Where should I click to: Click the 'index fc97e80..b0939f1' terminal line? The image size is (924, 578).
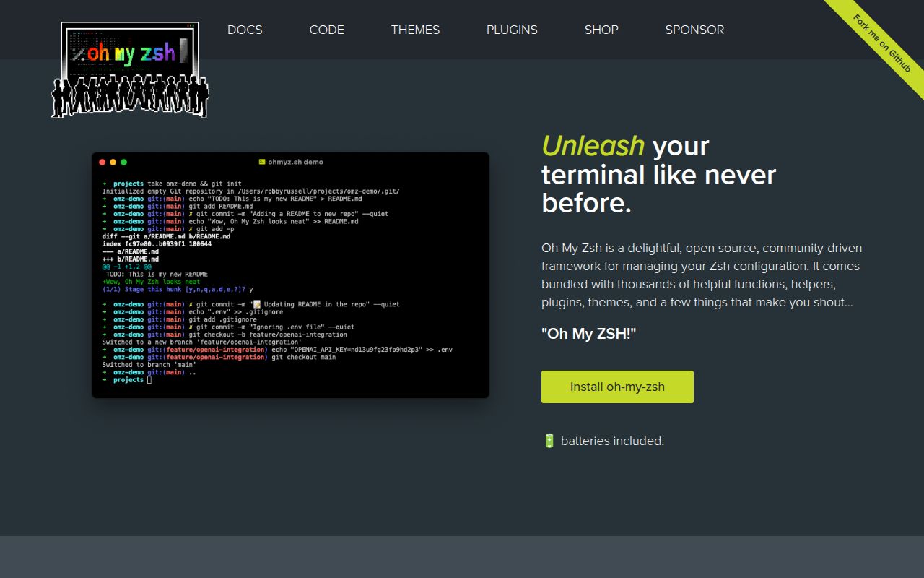click(157, 244)
